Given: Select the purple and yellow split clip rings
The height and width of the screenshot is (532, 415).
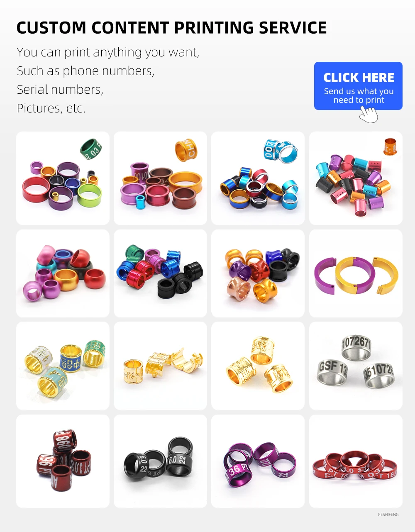Looking at the screenshot, I should tap(356, 273).
